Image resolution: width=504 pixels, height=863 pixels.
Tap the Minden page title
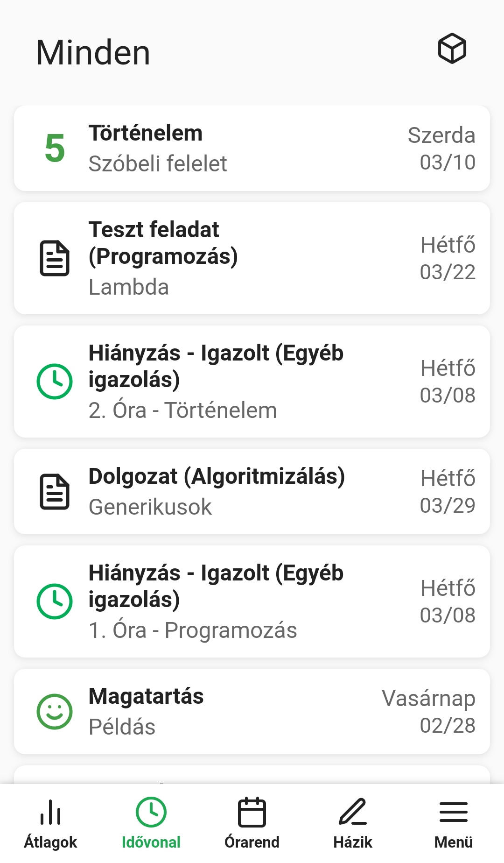point(93,52)
